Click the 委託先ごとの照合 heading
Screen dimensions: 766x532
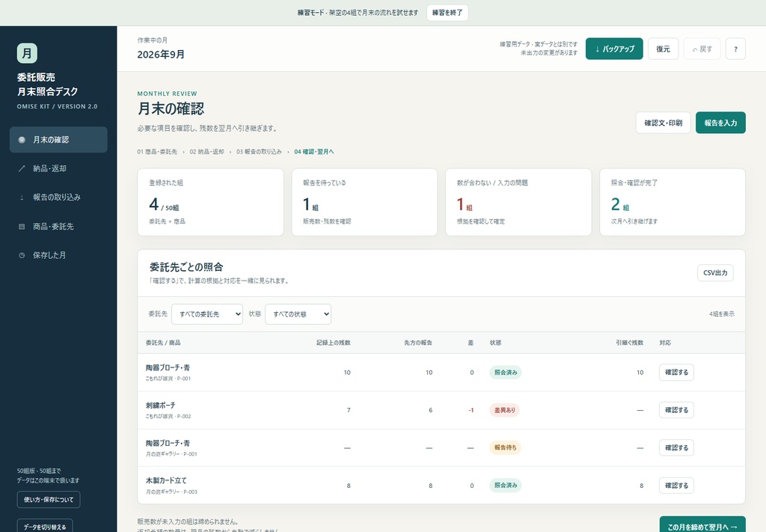[x=186, y=267]
